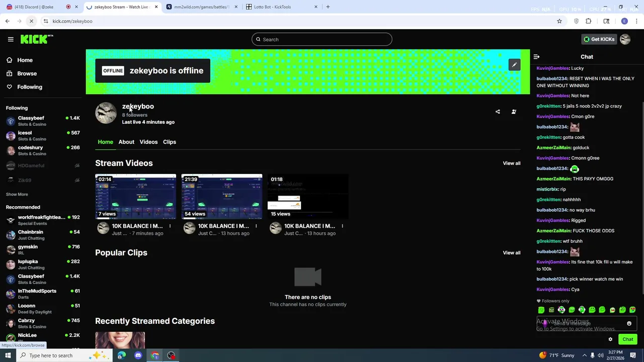The height and width of the screenshot is (362, 644).
Task: Open the Chrome profile avatar E
Action: (624, 21)
